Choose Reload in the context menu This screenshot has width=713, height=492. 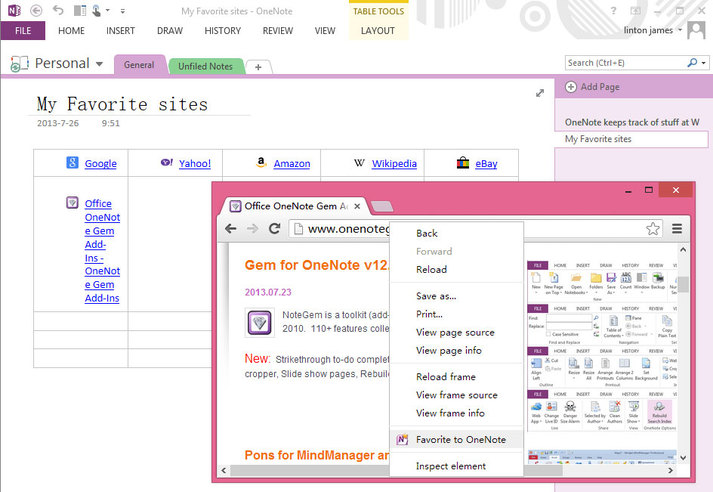click(x=456, y=269)
